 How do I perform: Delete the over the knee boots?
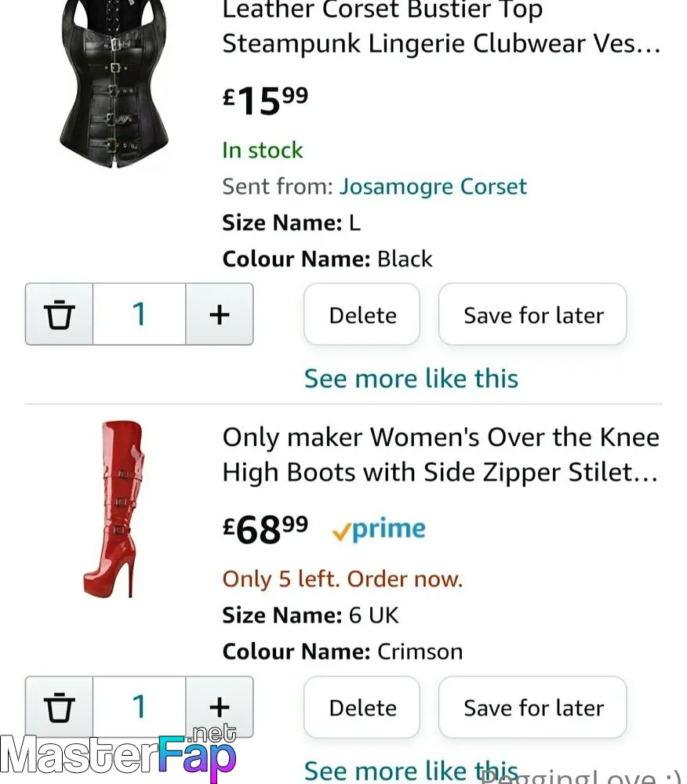pyautogui.click(x=362, y=707)
